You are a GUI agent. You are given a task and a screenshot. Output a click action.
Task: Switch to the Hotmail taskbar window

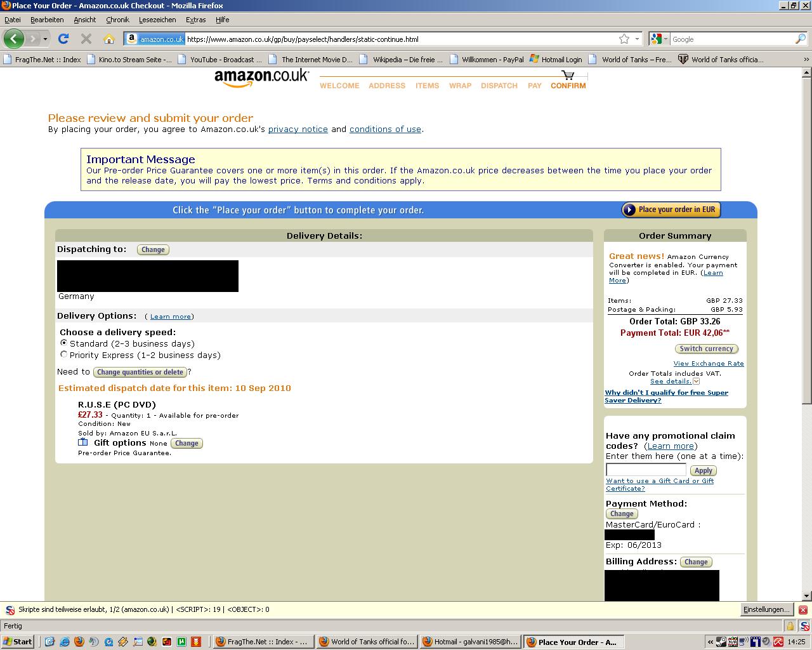pos(471,642)
